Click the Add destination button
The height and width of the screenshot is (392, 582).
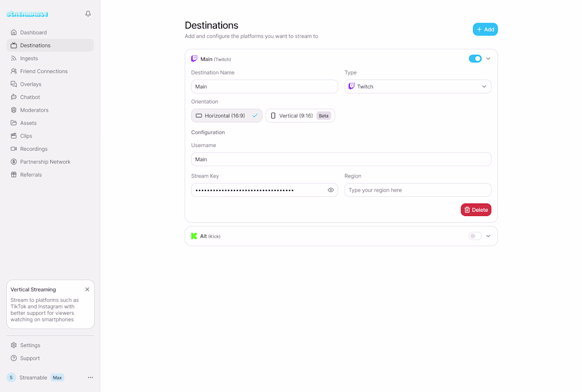[485, 29]
